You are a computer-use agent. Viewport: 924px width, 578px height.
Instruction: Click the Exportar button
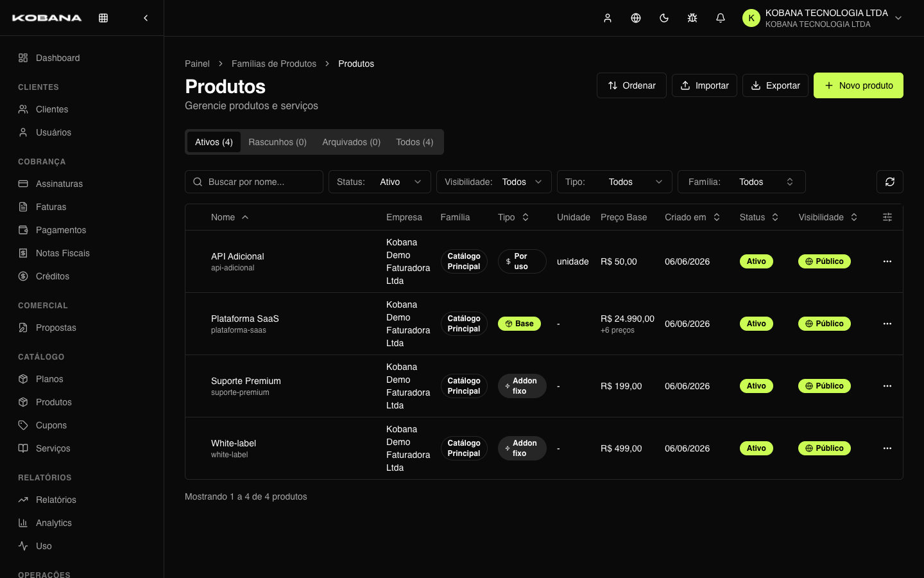(775, 85)
